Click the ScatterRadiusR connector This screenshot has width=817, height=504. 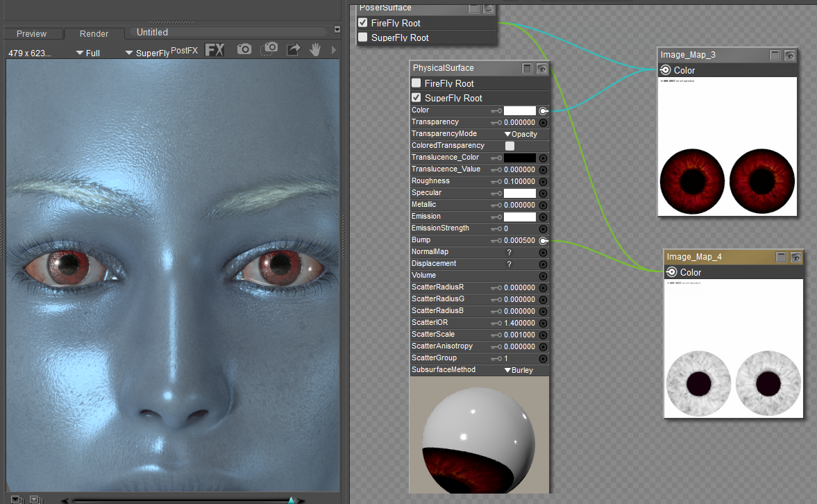coord(543,287)
